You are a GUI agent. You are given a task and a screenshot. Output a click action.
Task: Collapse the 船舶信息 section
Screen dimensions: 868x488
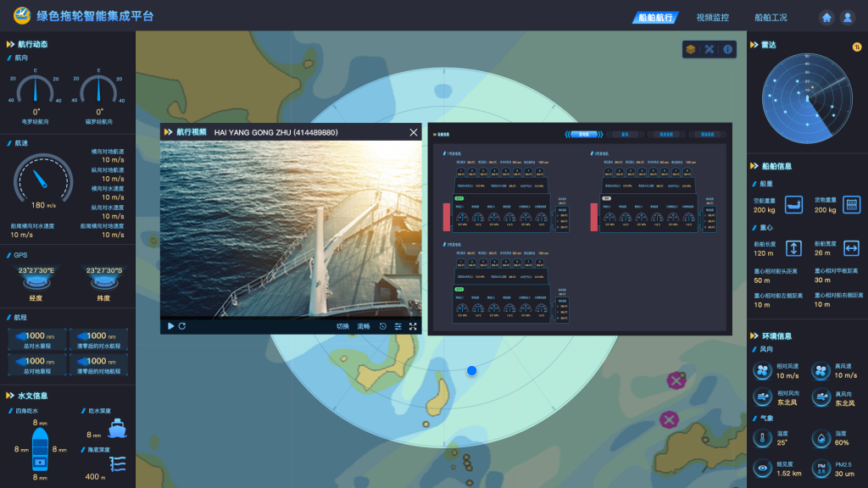(x=754, y=166)
